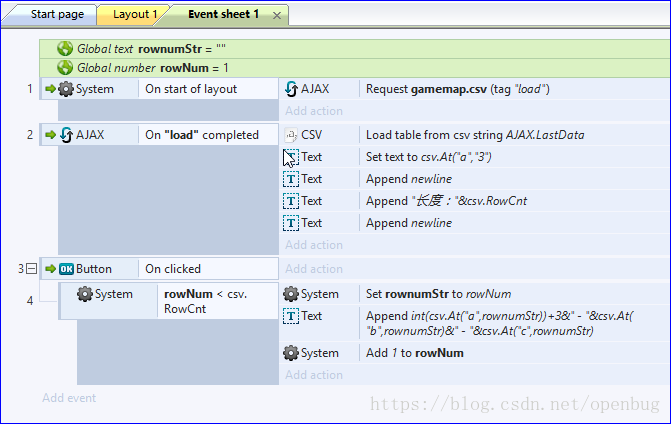Click the Add event link
The image size is (671, 424).
(x=69, y=398)
